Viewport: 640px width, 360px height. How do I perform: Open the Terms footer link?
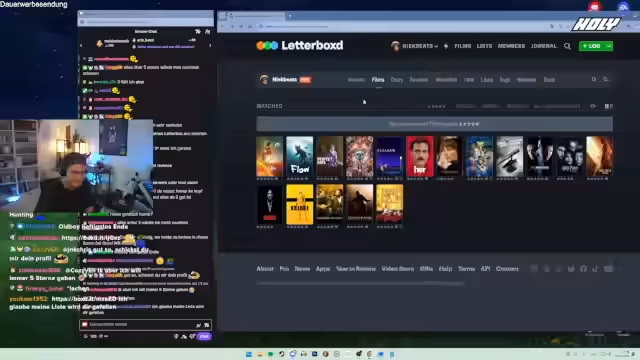tap(466, 269)
